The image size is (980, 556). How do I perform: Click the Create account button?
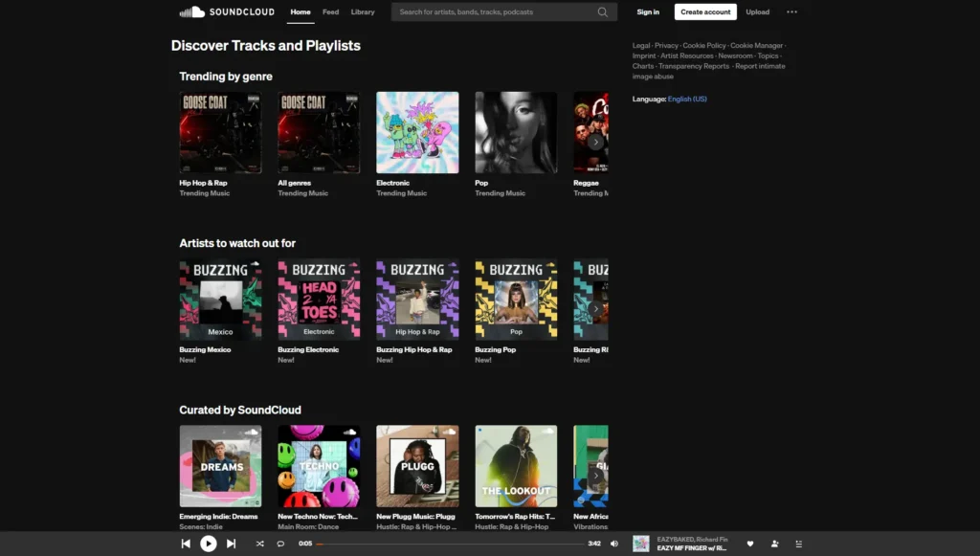click(x=705, y=11)
